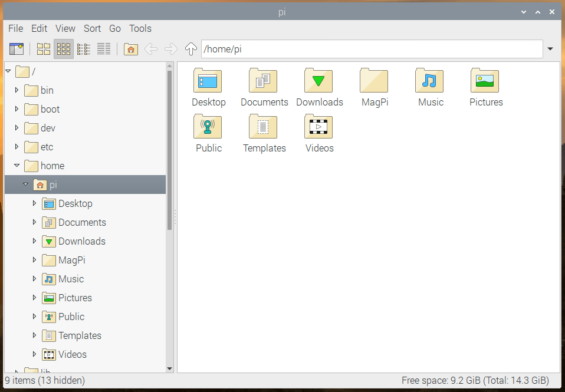Expand the etc folder in the sidebar

(x=16, y=147)
